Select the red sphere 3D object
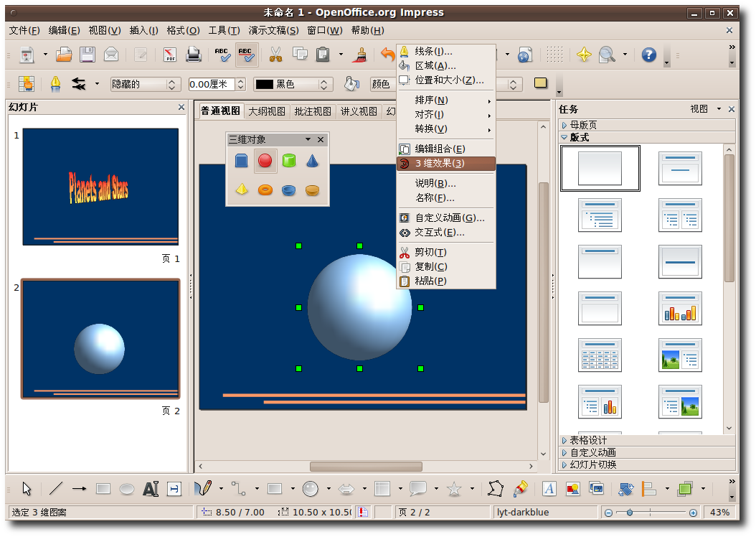Screen dimensions: 756x537 [x=265, y=161]
